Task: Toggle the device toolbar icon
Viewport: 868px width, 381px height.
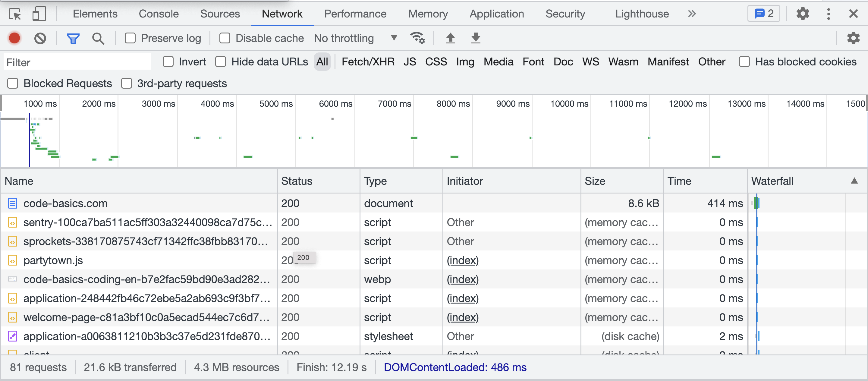Action: [39, 14]
